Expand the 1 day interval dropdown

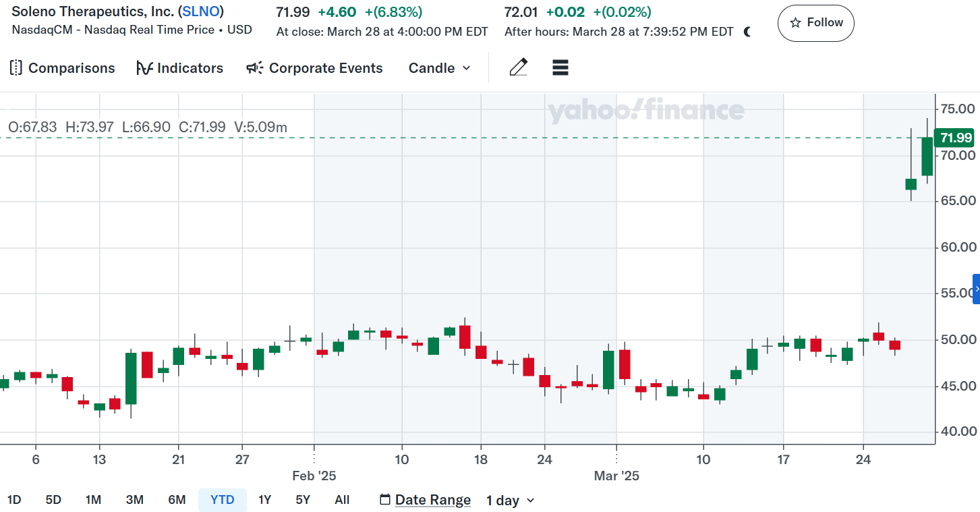click(x=510, y=501)
